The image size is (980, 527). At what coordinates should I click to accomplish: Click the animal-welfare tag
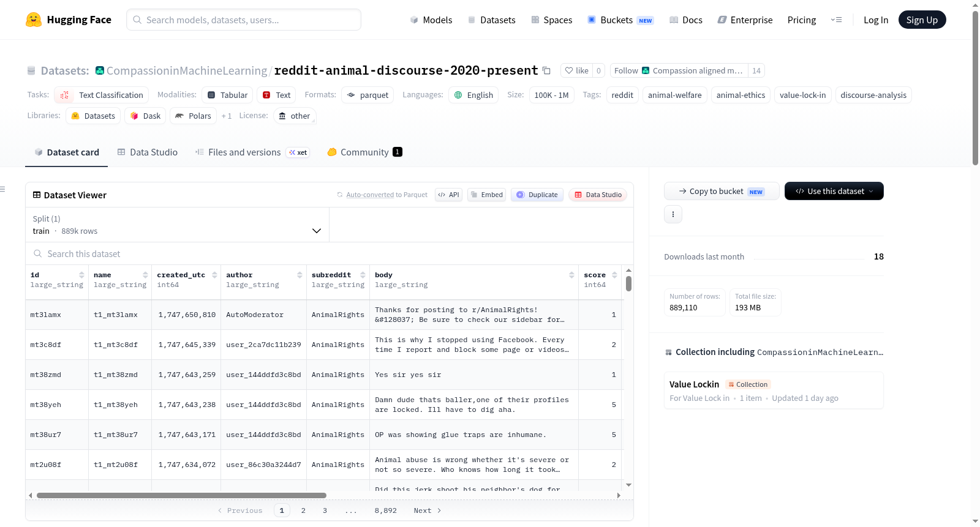pos(674,95)
